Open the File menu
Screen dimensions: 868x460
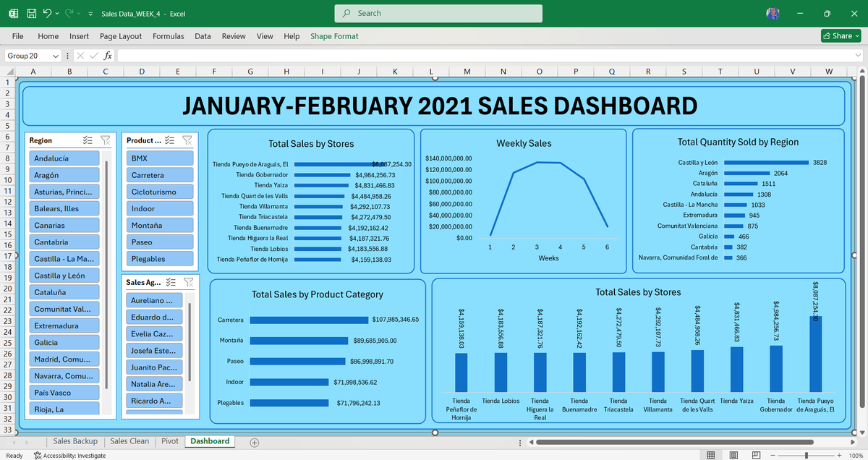[x=18, y=36]
